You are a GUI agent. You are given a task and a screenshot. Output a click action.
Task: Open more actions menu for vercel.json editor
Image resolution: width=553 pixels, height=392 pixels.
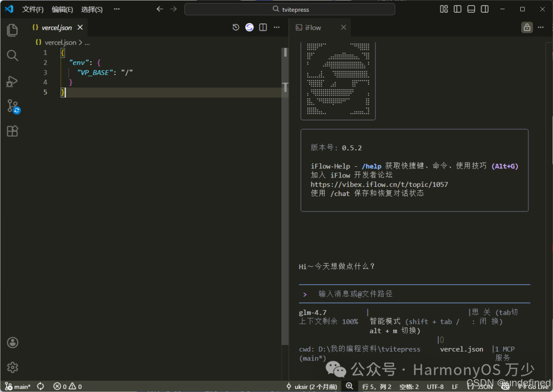pyautogui.click(x=276, y=28)
